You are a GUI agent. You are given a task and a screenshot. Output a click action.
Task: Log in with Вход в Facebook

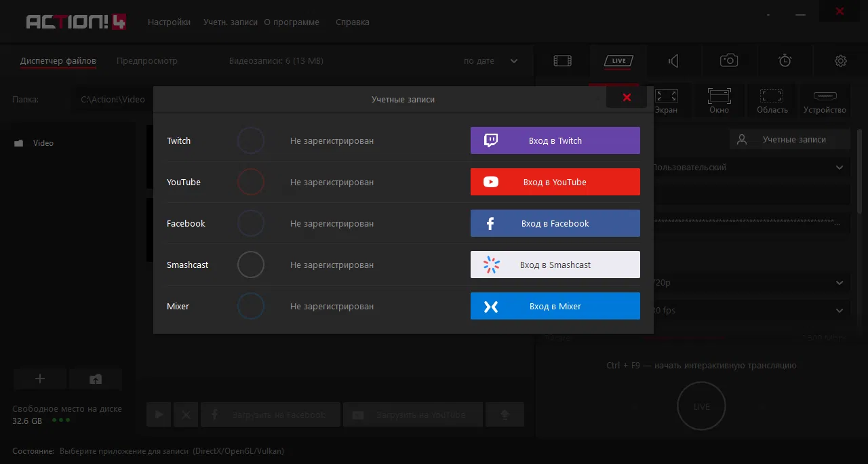pos(555,223)
